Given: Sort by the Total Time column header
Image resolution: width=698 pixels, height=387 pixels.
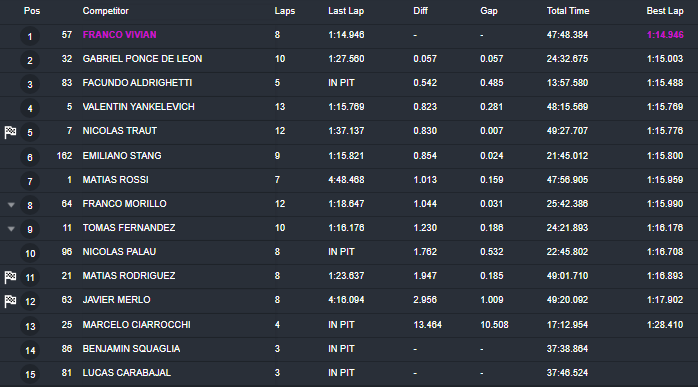Looking at the screenshot, I should tap(568, 11).
